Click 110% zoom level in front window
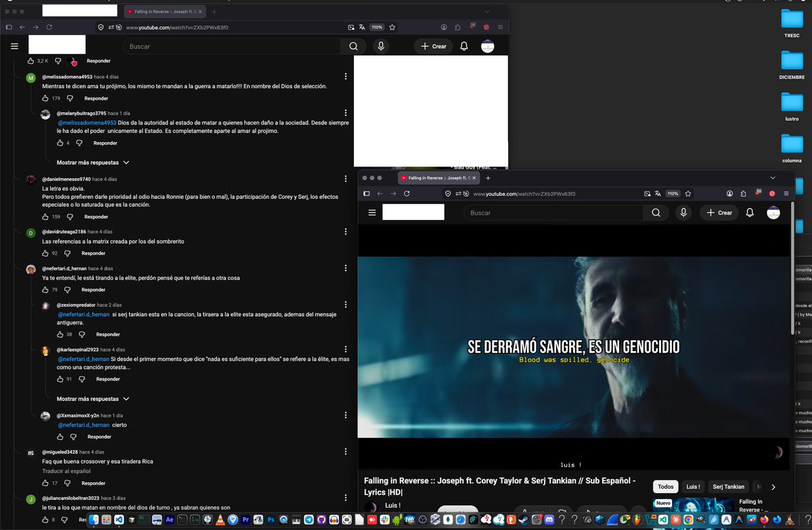The width and height of the screenshot is (812, 530). coord(673,194)
